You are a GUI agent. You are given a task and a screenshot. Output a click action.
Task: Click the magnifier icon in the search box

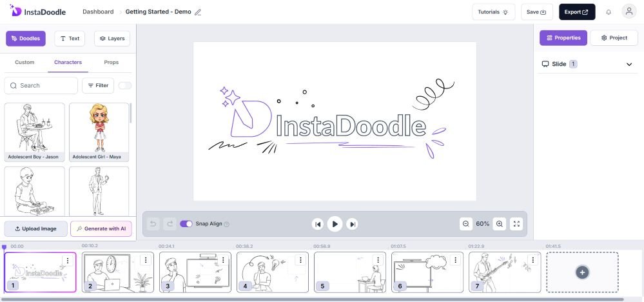(14, 85)
